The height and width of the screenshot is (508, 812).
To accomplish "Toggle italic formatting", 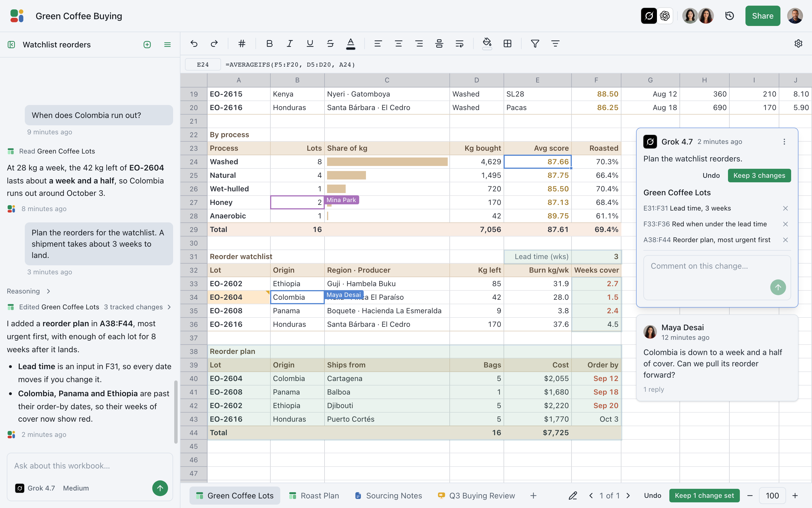I will (x=290, y=44).
